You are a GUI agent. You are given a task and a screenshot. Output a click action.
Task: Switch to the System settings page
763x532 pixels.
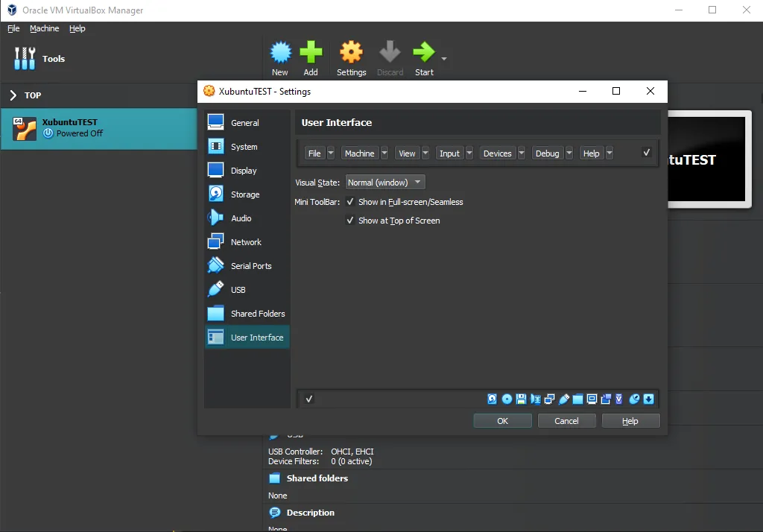[244, 146]
